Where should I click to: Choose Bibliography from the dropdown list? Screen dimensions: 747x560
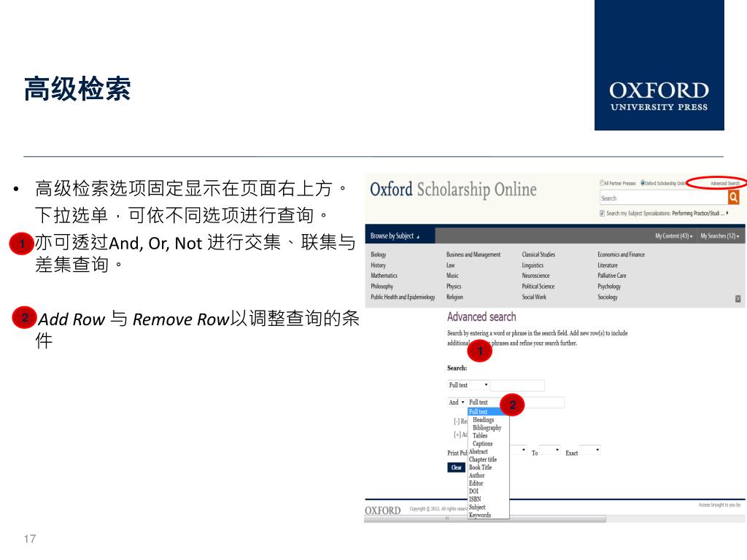(487, 427)
